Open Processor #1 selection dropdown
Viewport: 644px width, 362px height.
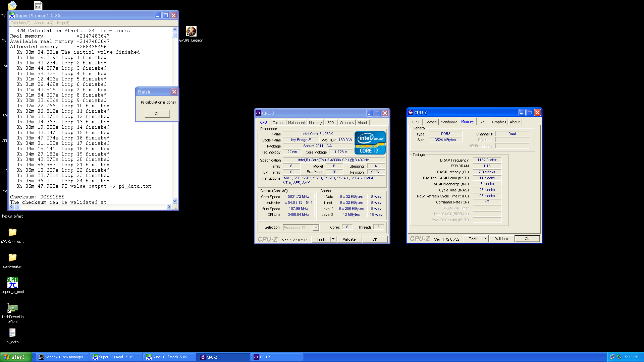pos(301,228)
